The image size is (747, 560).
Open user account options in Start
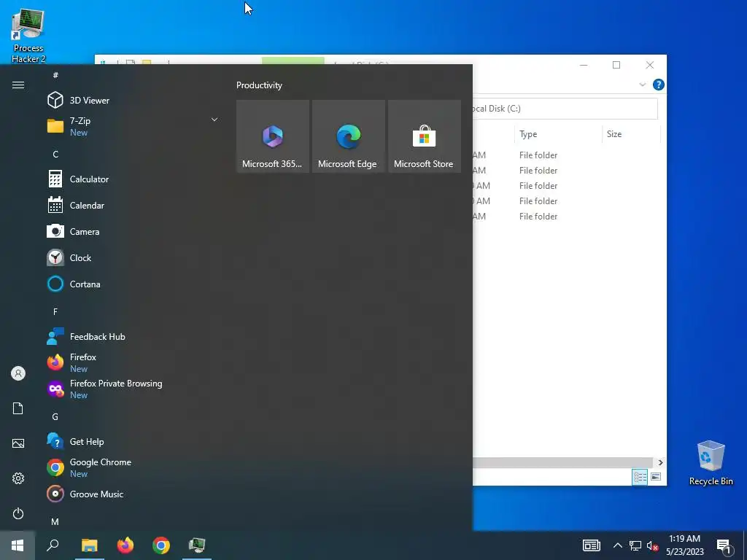18,373
